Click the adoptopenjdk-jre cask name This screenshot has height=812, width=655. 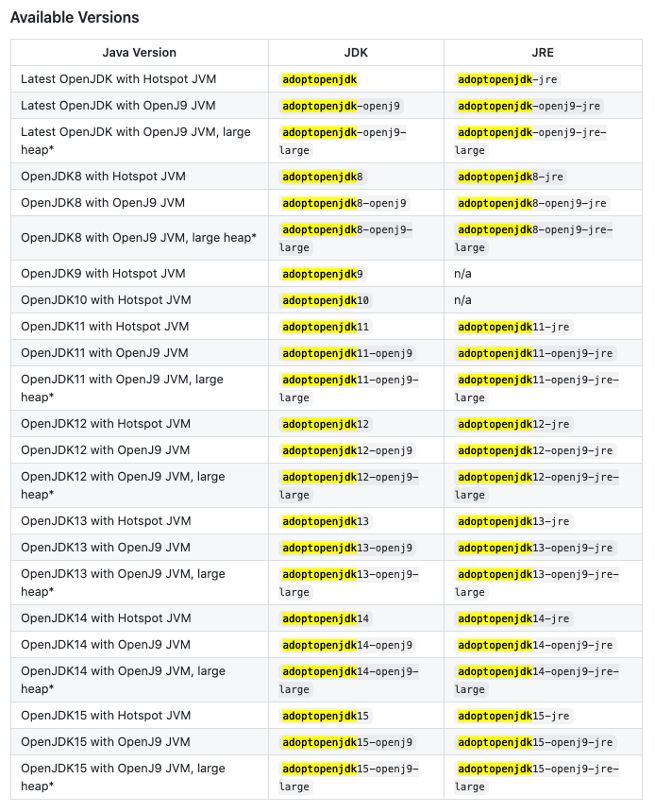508,79
